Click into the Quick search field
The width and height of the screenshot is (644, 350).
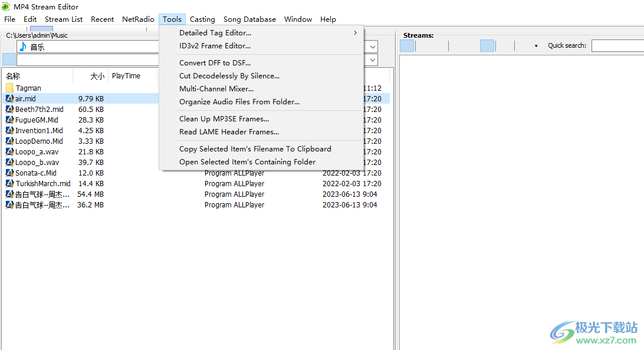coord(617,45)
